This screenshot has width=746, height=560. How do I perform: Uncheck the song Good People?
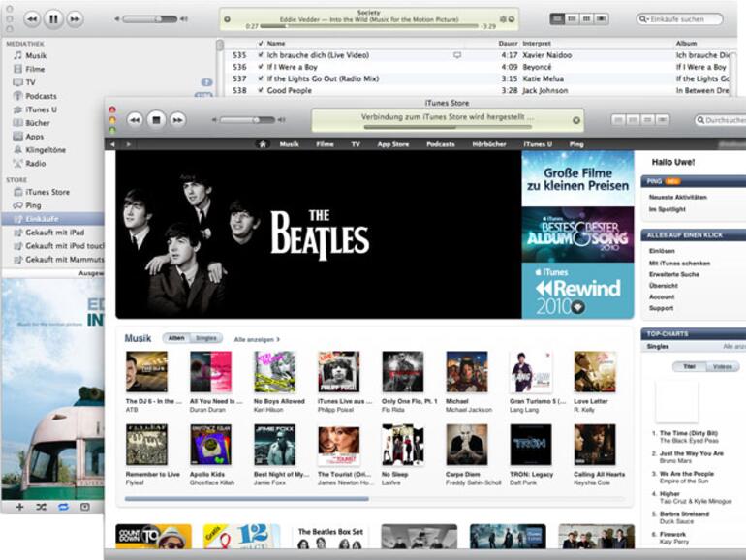pos(261,90)
